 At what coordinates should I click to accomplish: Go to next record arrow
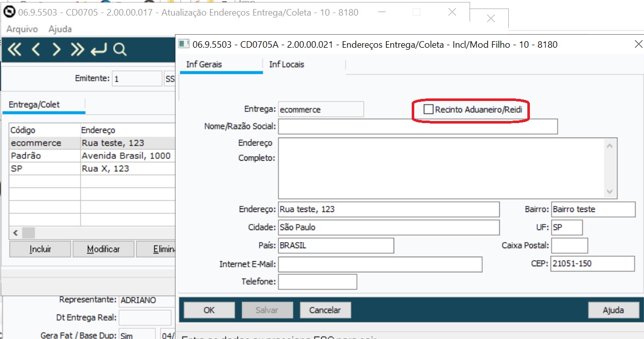pyautogui.click(x=56, y=49)
